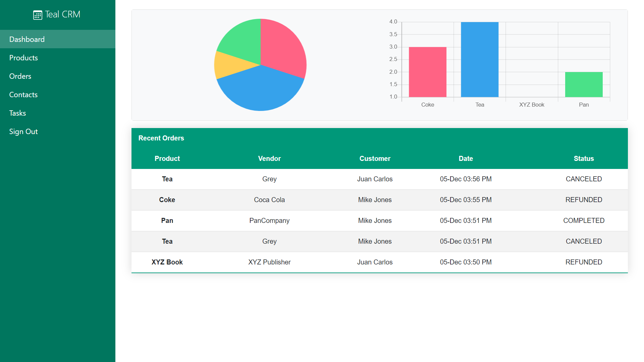
Task: Open the Dashboard sidebar item
Action: (x=27, y=39)
